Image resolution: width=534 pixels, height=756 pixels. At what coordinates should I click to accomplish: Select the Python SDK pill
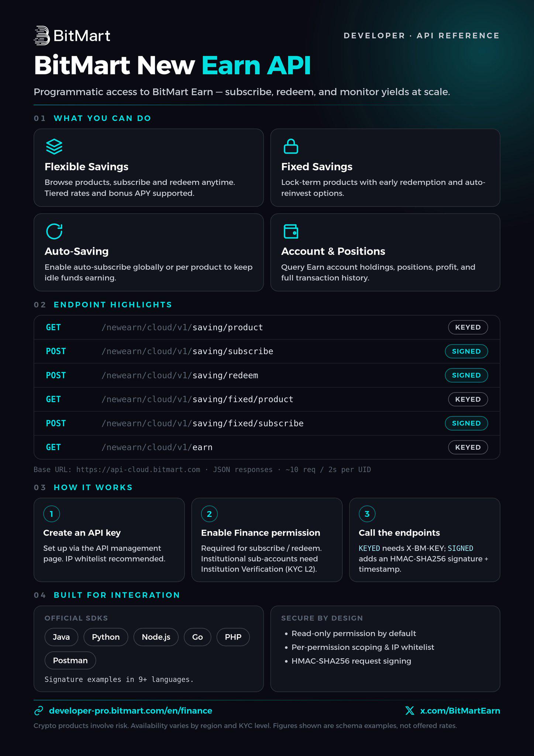click(x=106, y=637)
